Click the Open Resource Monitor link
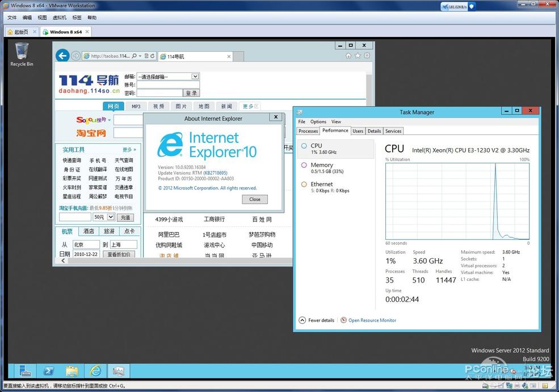Viewport: 559px width, 392px height. coord(372,320)
